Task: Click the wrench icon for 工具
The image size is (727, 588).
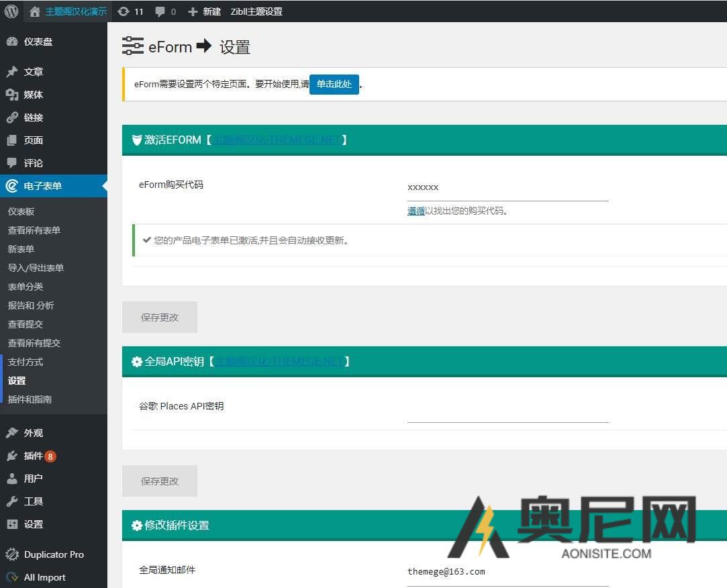Action: point(12,501)
